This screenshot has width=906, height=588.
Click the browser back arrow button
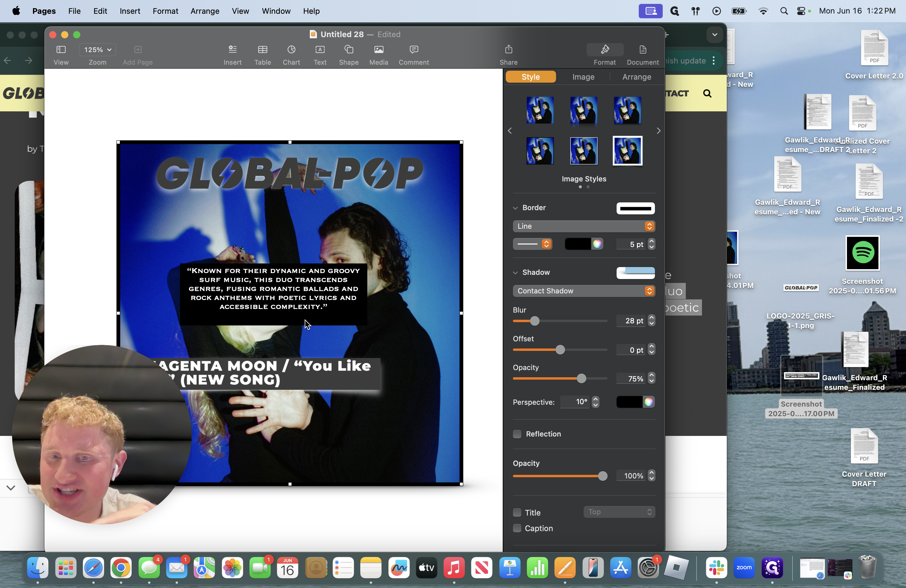[7, 60]
